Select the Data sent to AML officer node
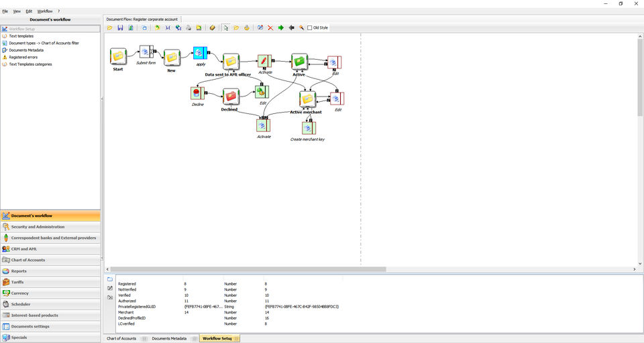 point(231,62)
